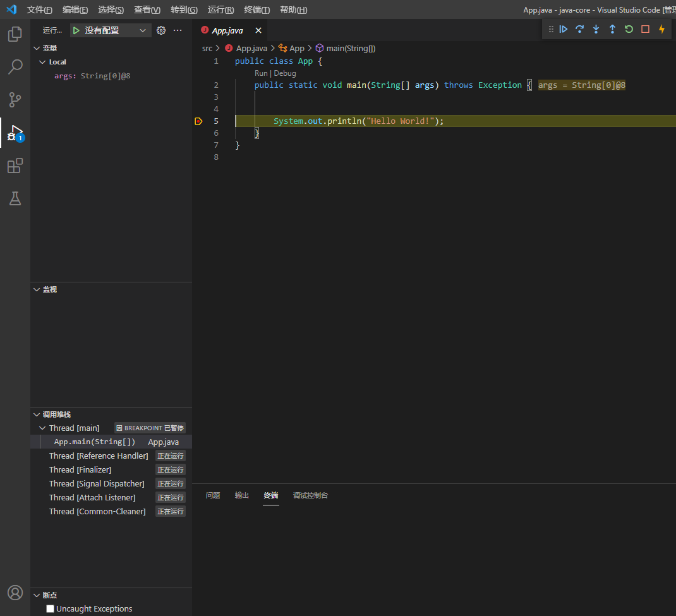Click the App class breadcrumb
676x616 pixels.
292,48
